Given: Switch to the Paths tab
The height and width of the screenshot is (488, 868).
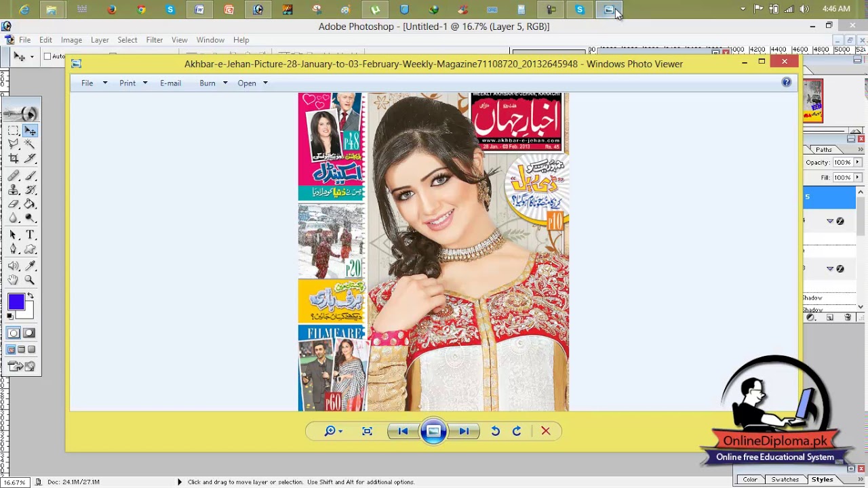Looking at the screenshot, I should (x=823, y=150).
